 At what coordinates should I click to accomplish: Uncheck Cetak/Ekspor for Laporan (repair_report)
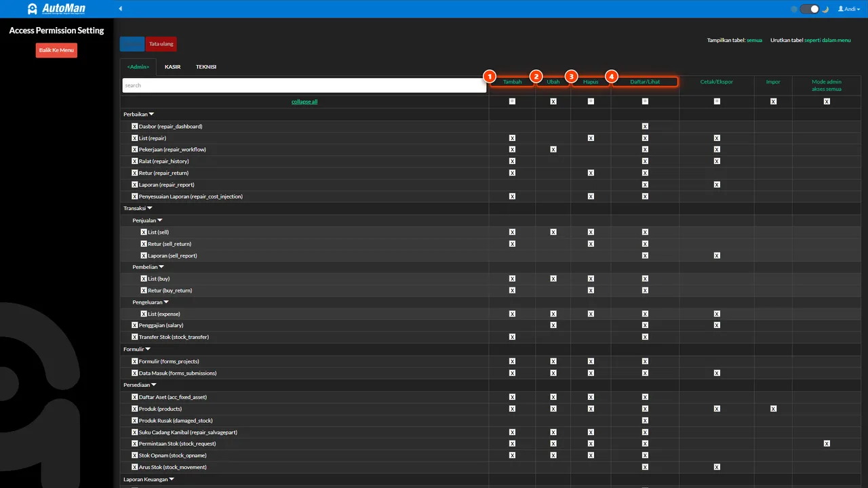click(717, 184)
